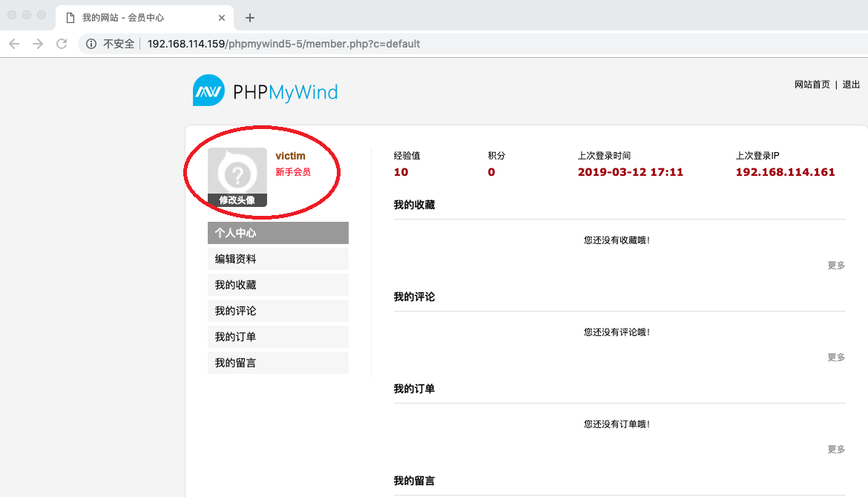Click 更多 under 我的评论 section
Image resolution: width=868 pixels, height=497 pixels.
coord(836,358)
